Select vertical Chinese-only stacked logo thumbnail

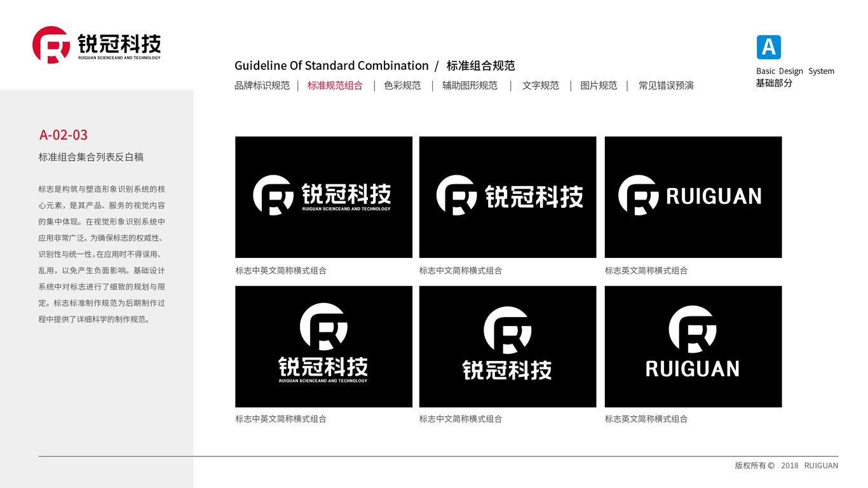pos(508,346)
